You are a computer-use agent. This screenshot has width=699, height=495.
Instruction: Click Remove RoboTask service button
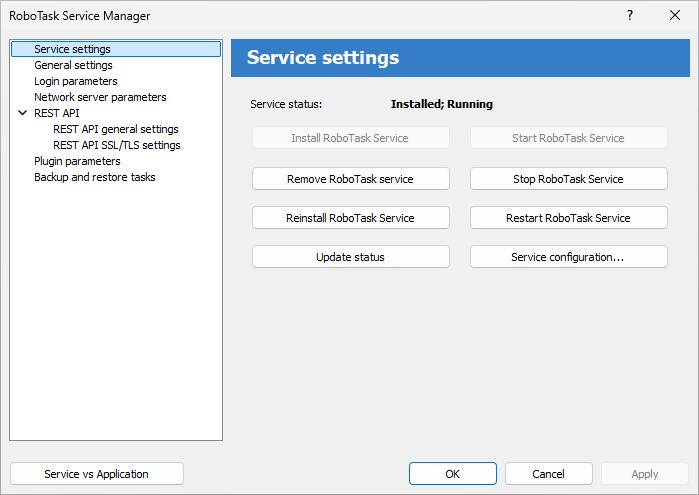(x=350, y=179)
